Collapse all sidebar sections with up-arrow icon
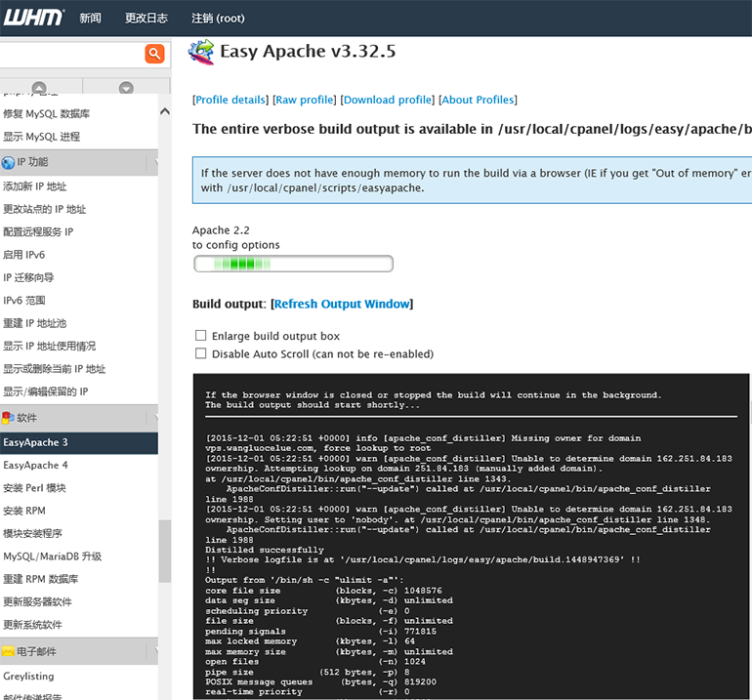752x700 pixels. [39, 88]
